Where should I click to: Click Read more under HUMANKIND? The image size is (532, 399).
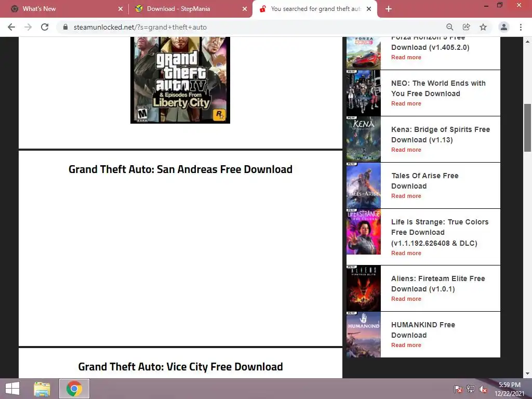click(406, 345)
